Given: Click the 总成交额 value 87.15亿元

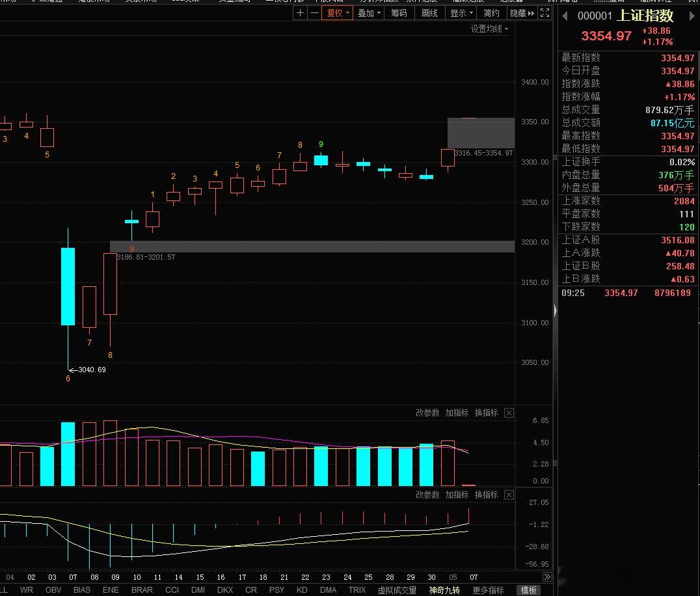Looking at the screenshot, I should pyautogui.click(x=672, y=123).
